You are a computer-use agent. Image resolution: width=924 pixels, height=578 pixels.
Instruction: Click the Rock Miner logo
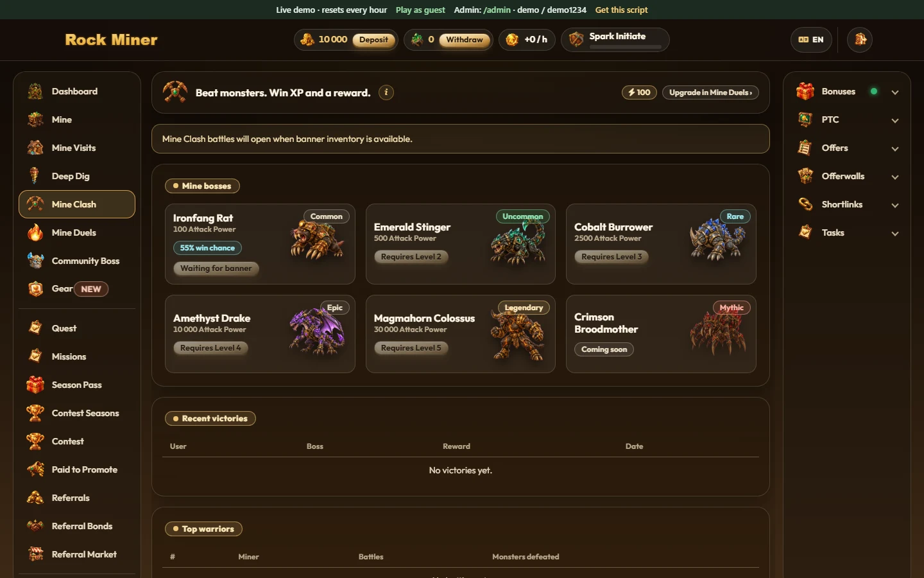[111, 40]
